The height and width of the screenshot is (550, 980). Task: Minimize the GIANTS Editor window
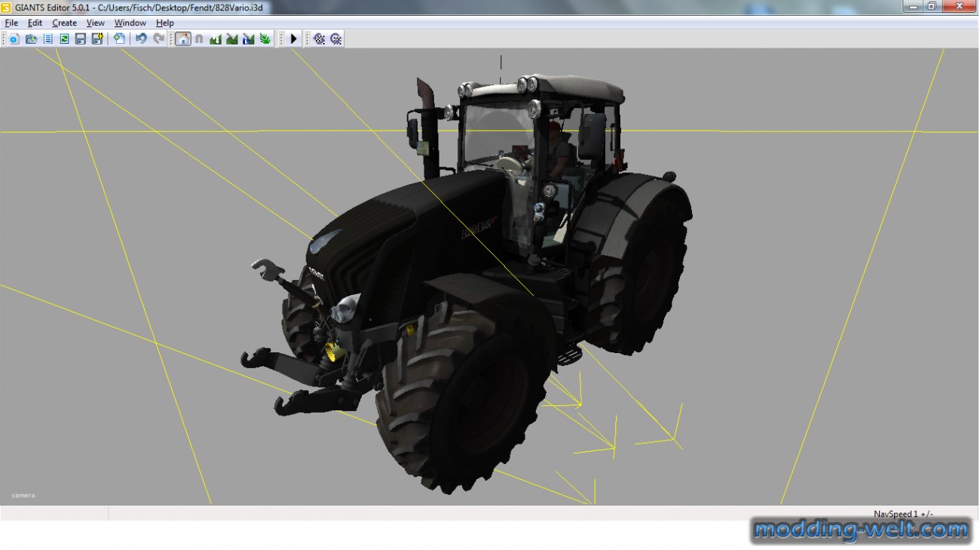point(914,6)
